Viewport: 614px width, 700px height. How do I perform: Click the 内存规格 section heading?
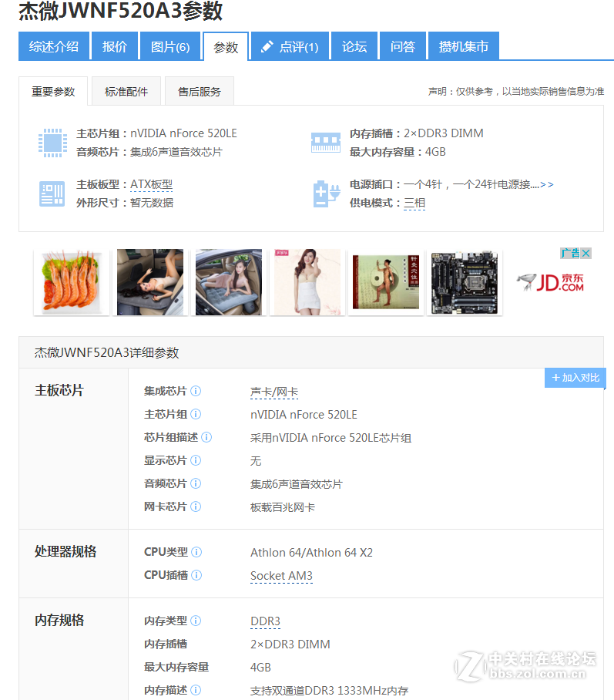(59, 620)
